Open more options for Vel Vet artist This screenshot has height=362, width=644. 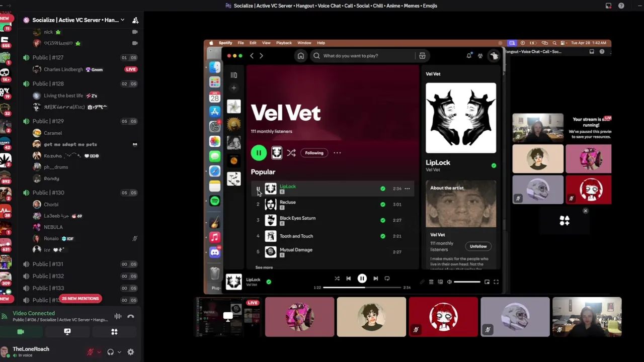337,153
